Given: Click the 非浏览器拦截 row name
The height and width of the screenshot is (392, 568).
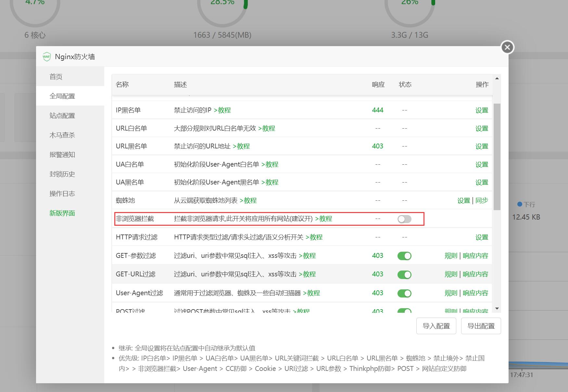Looking at the screenshot, I should [x=135, y=219].
